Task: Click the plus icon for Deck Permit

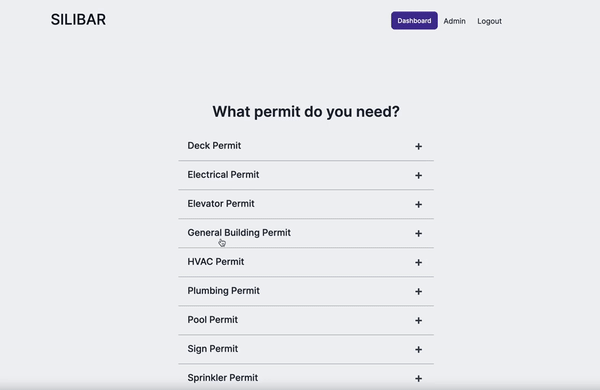Action: click(418, 146)
